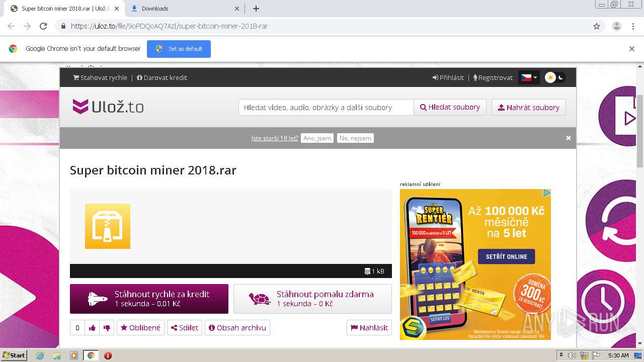Answer Ano, jsem to age question

point(317,138)
